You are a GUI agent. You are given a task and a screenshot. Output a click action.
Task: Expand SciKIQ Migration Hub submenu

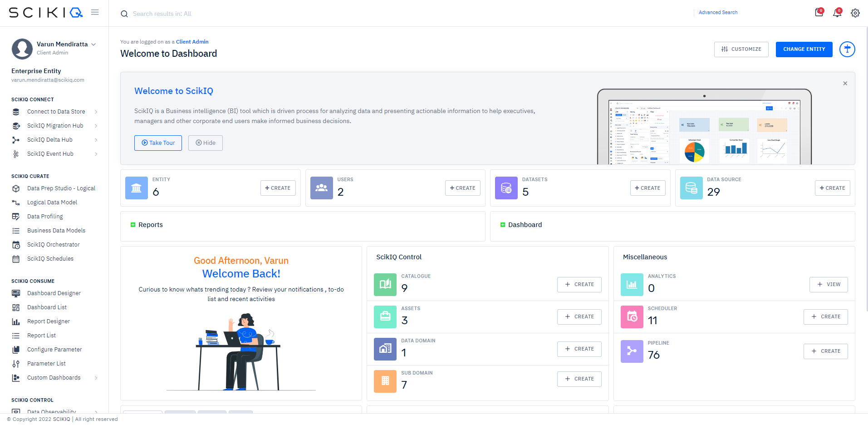pos(96,126)
